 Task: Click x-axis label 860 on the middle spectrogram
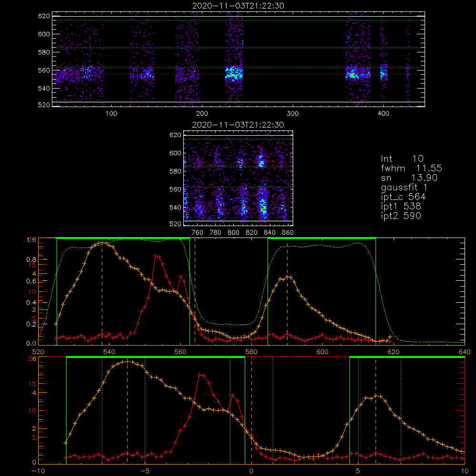tap(288, 233)
